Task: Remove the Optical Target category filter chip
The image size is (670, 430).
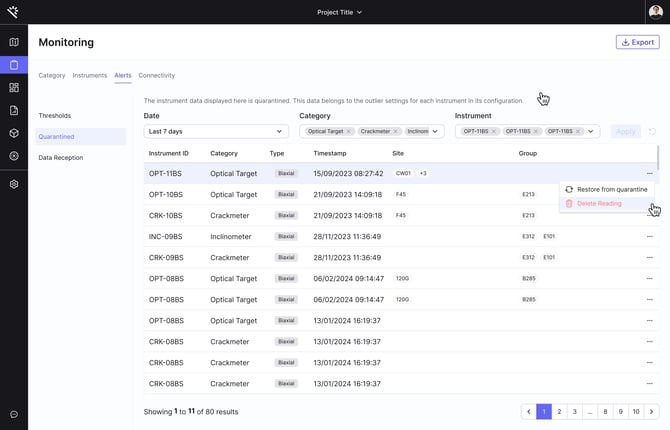Action: (348, 131)
